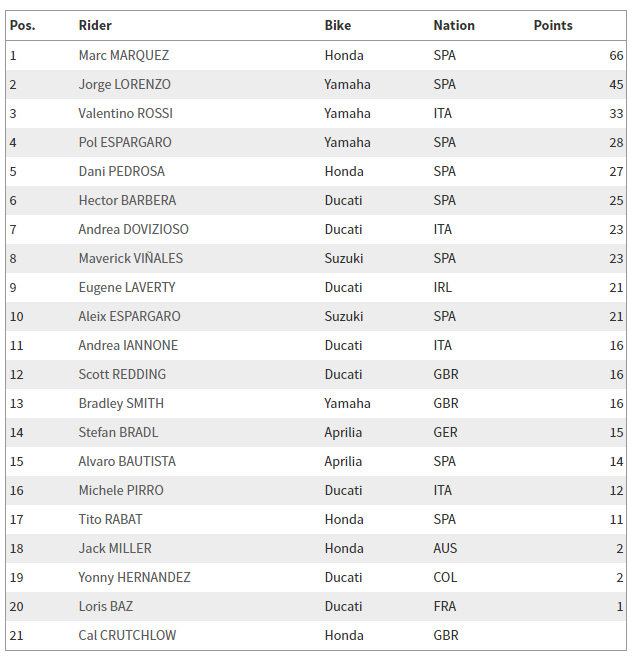This screenshot has height=659, width=632.
Task: Select Stefan BRADL row name
Action: click(118, 432)
